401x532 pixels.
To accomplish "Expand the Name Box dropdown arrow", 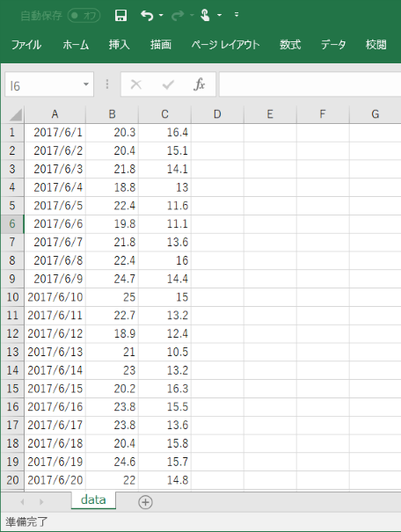I will click(86, 84).
